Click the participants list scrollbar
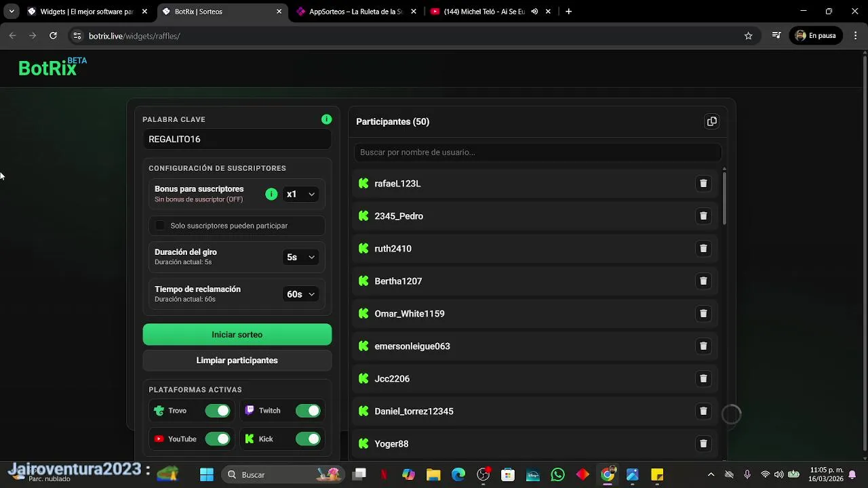This screenshot has width=868, height=488. [724, 198]
